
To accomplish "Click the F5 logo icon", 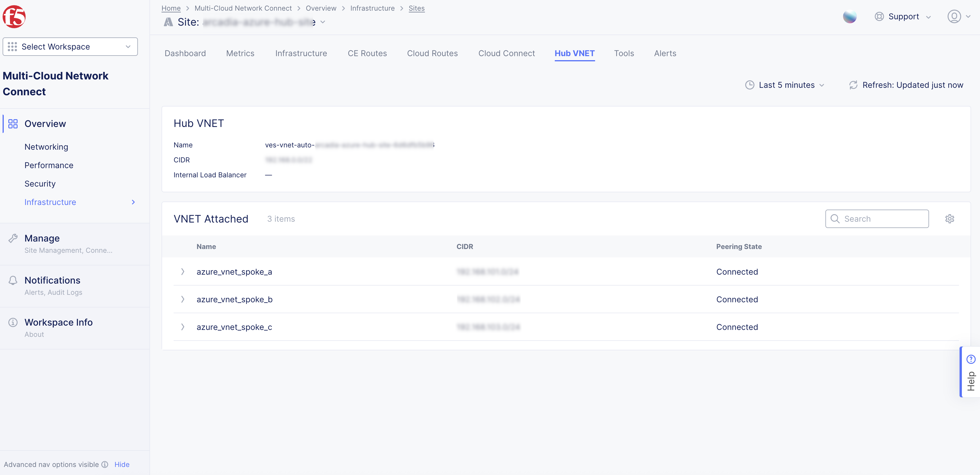I will [14, 17].
